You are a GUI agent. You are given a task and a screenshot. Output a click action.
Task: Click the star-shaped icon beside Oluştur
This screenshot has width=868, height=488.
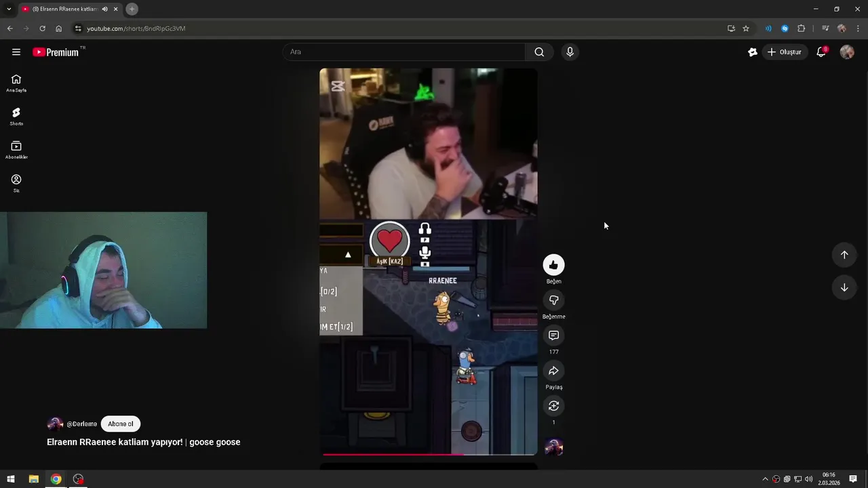pos(752,52)
